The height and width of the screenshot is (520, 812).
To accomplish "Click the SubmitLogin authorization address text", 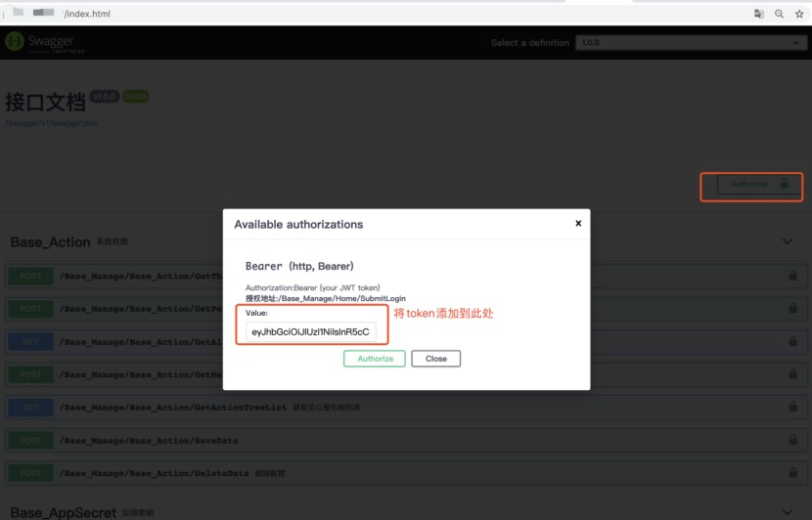I will tap(325, 298).
